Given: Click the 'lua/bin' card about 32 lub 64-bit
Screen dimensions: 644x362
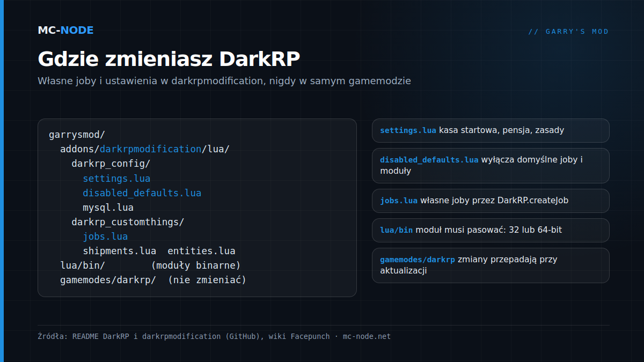Looking at the screenshot, I should pyautogui.click(x=491, y=230).
